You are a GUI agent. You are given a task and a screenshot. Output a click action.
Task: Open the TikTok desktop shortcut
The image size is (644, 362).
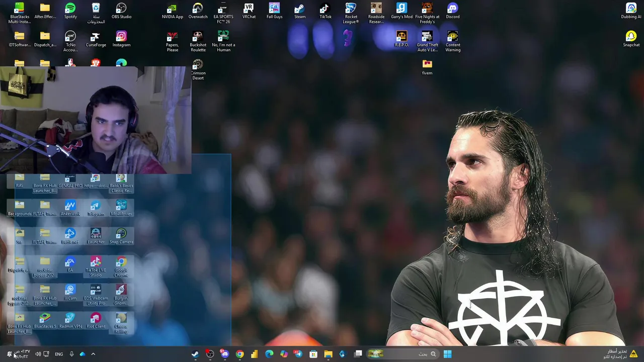pyautogui.click(x=325, y=11)
